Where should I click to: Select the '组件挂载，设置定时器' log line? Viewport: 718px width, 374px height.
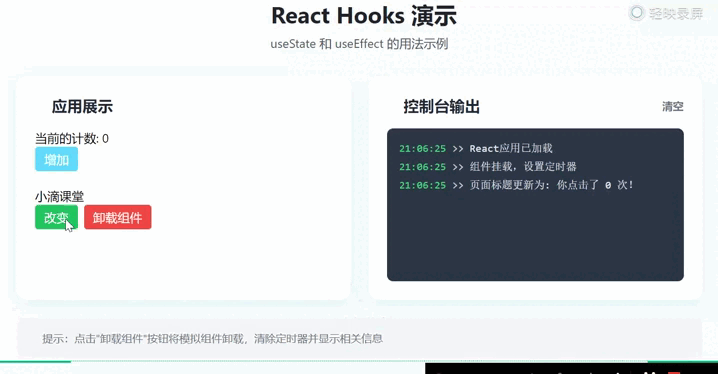[488, 167]
